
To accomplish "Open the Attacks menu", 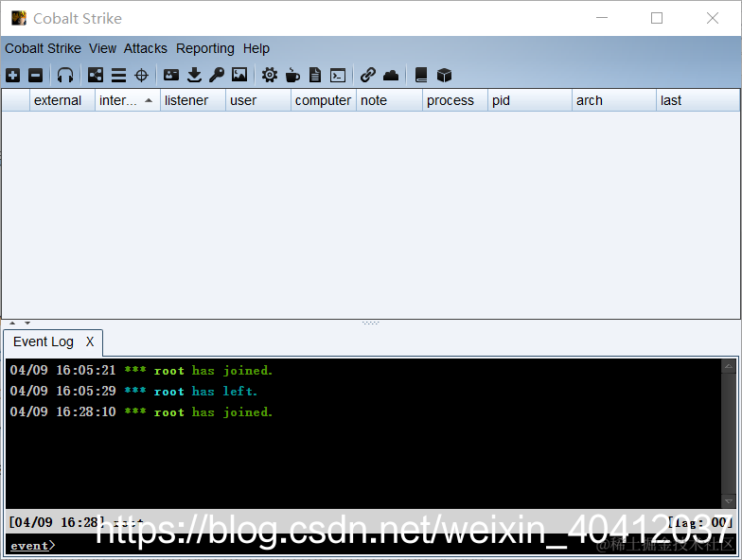I will point(146,49).
